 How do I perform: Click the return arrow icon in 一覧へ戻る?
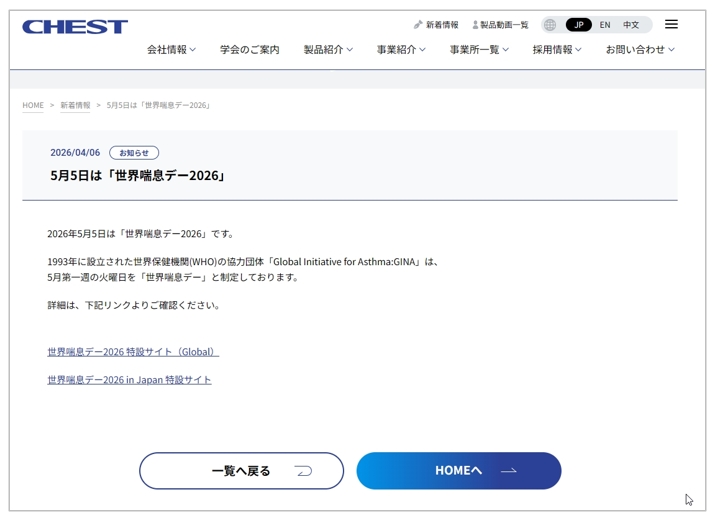(304, 471)
